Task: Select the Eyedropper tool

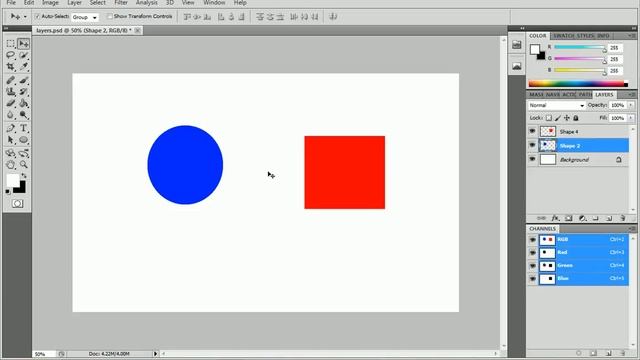Action: pyautogui.click(x=23, y=66)
